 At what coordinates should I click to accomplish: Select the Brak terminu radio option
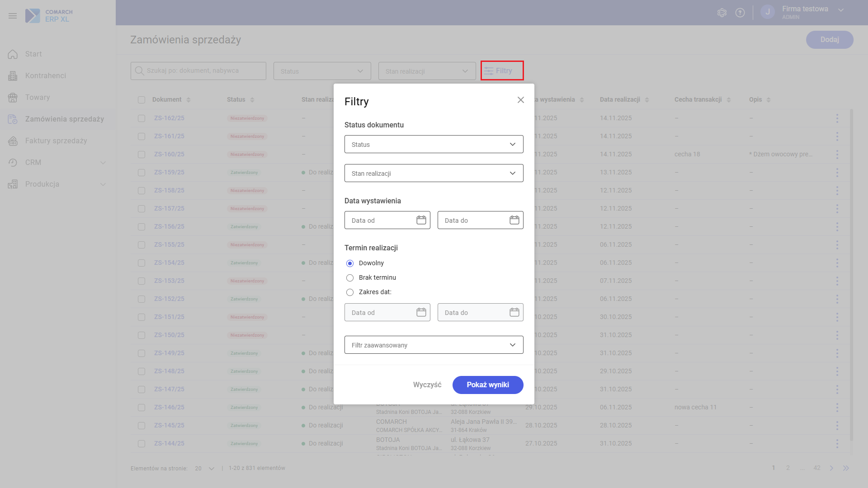[349, 278]
